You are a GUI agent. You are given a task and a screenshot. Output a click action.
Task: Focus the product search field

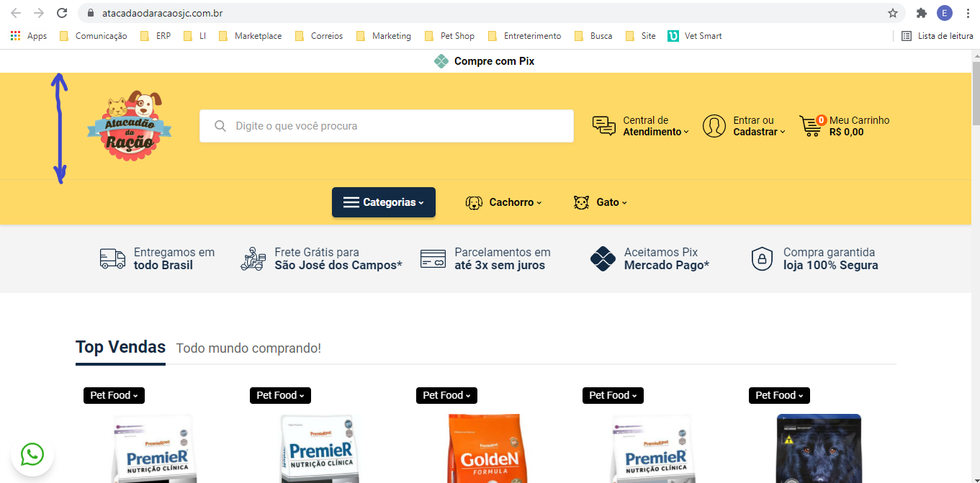(387, 126)
